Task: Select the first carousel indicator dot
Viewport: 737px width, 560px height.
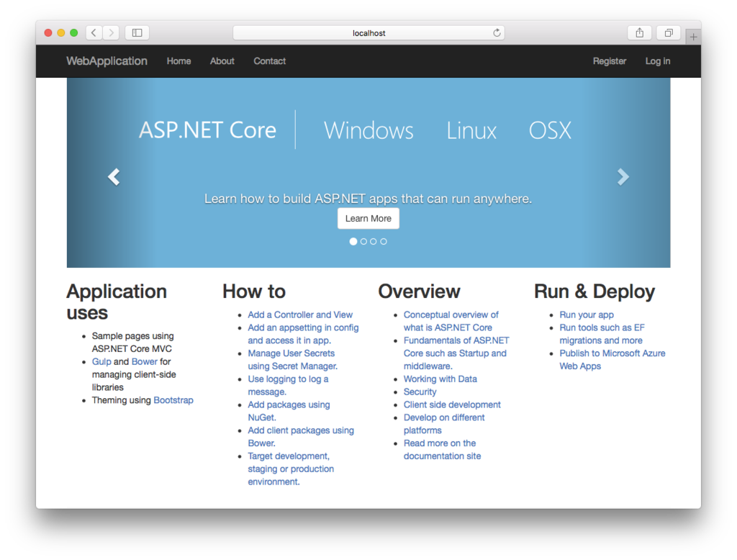Action: [353, 241]
